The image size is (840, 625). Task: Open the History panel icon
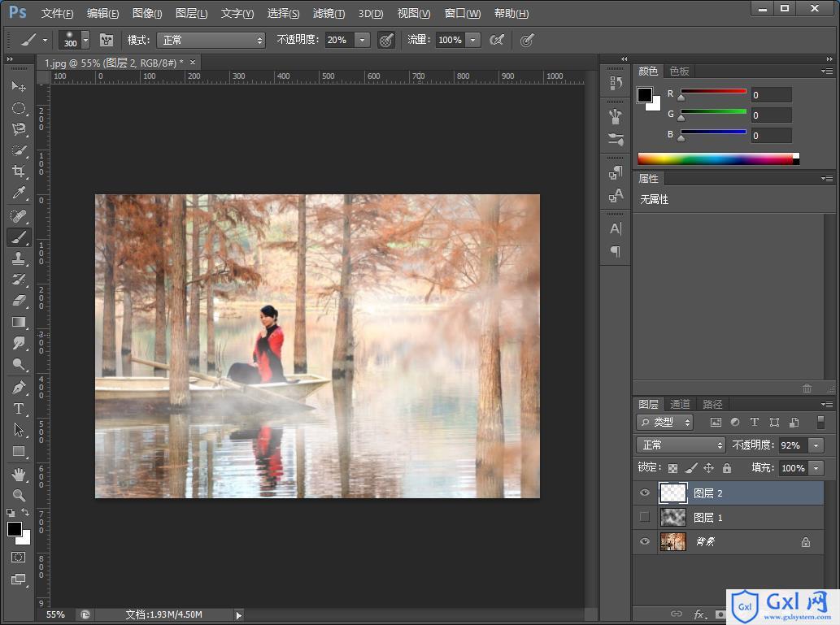pos(616,82)
